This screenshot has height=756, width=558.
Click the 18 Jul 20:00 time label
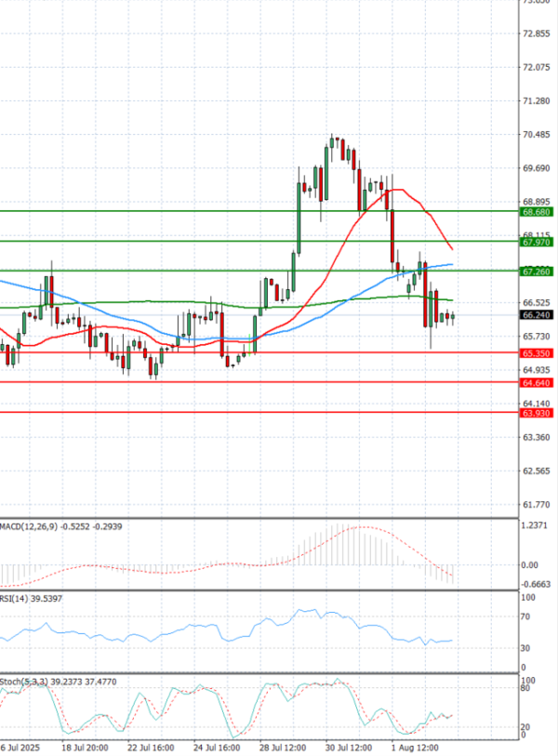85,748
